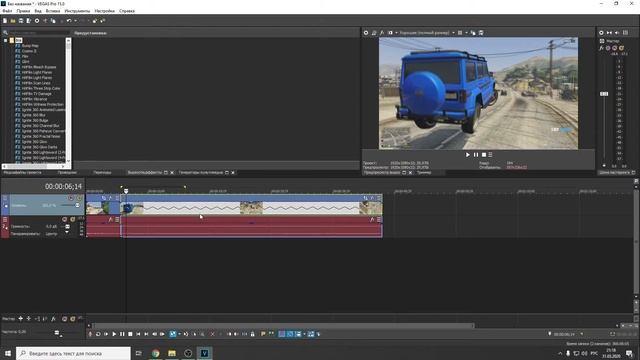Open the Правка menu

coord(23,11)
